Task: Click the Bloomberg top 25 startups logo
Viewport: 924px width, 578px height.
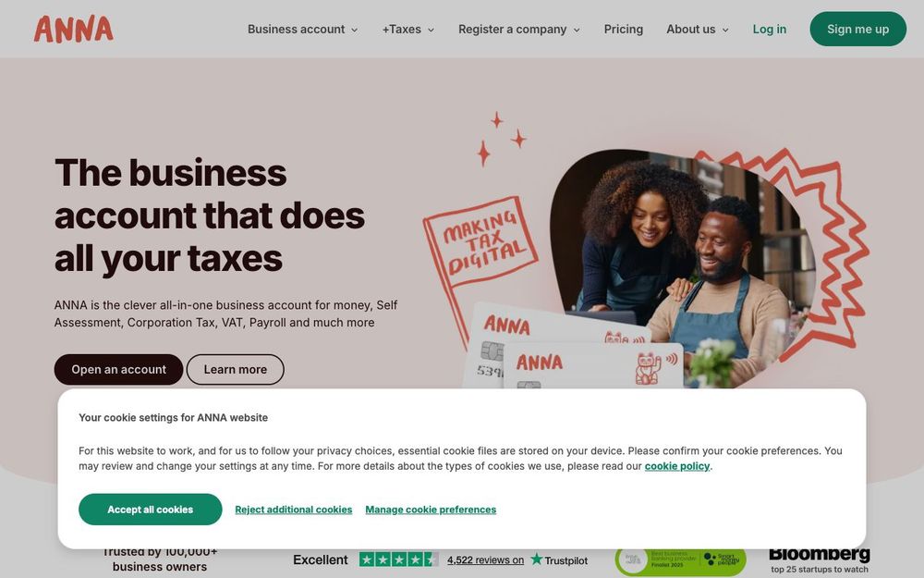Action: point(819,560)
